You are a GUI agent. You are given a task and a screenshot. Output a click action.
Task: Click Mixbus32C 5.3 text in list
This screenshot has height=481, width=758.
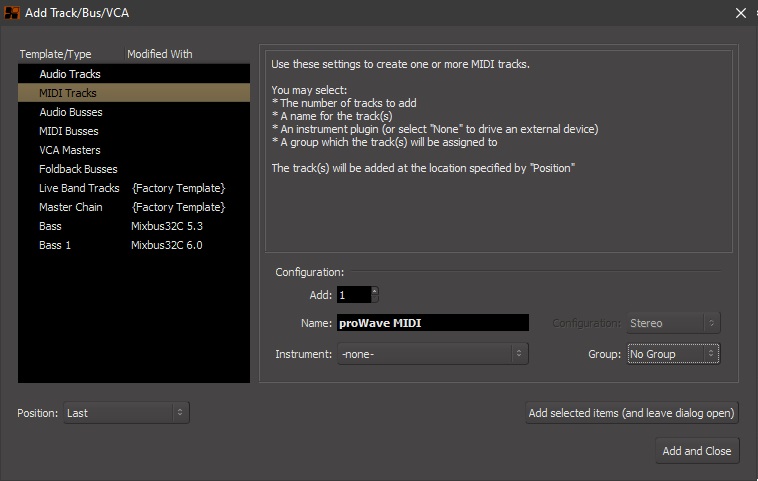pos(167,226)
